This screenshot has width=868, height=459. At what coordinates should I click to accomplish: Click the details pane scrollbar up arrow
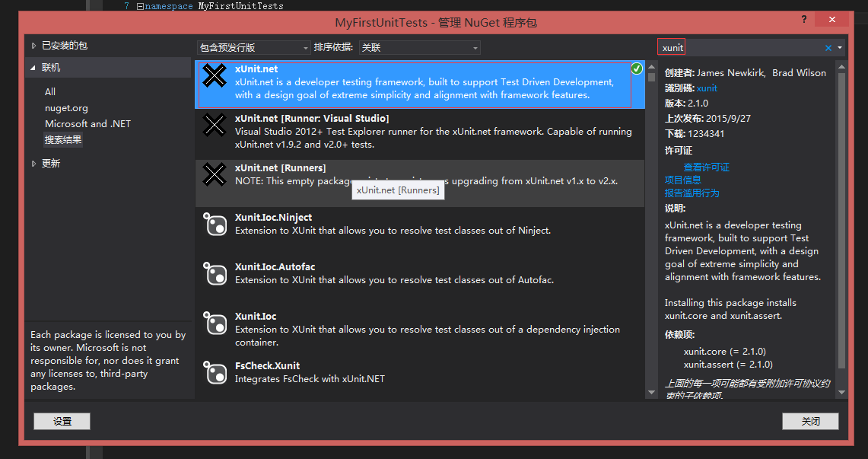click(x=842, y=67)
